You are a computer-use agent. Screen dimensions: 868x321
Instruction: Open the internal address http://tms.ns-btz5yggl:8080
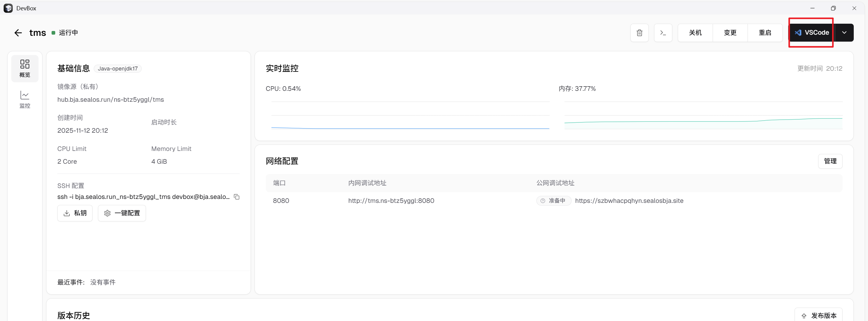(391, 201)
